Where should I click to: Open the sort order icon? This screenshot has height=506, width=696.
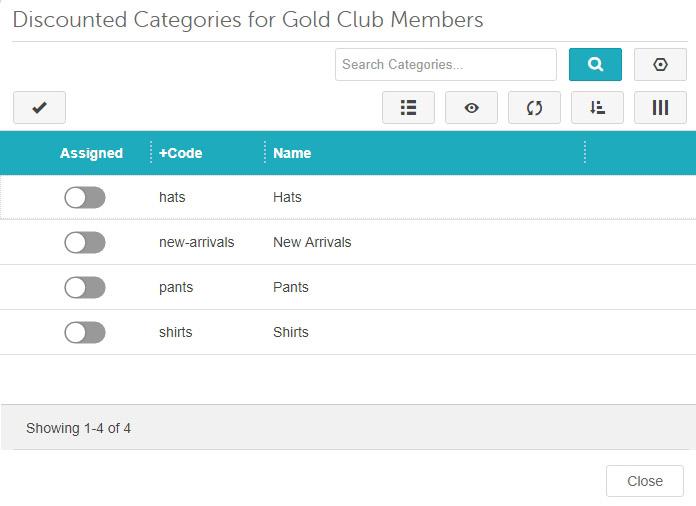click(x=597, y=107)
